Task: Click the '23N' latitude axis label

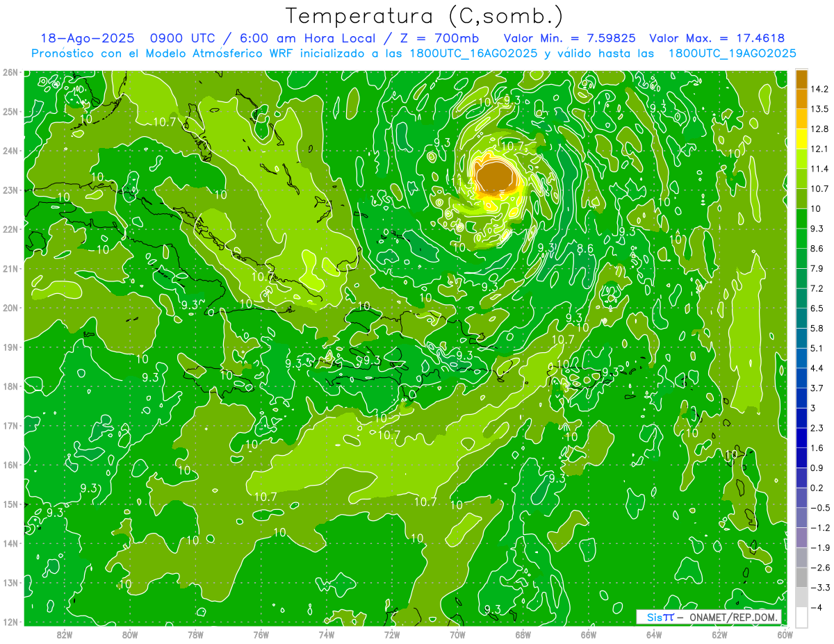Action: [10, 190]
